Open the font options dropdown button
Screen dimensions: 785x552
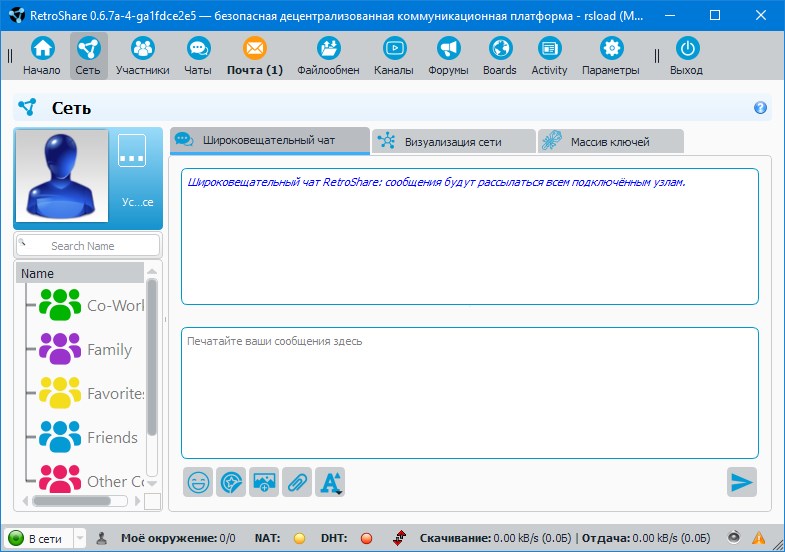coord(330,482)
